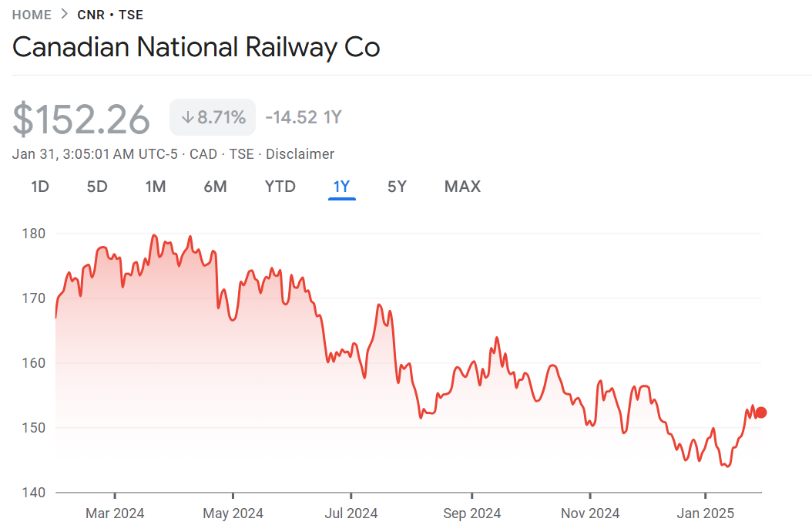Click the Jul 2024 timeline label
This screenshot has height=532, width=812.
click(x=351, y=513)
